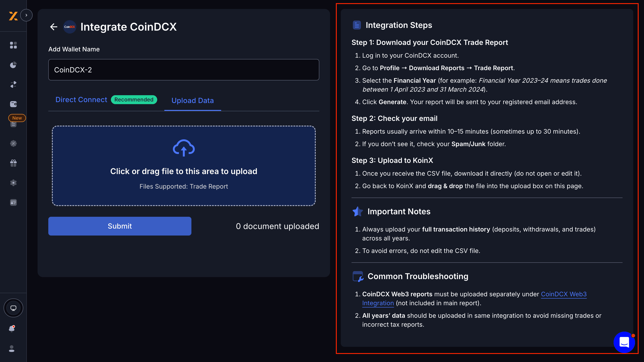The width and height of the screenshot is (644, 362).
Task: Click the back arrow beside Integrate CoinDCX
Action: pos(53,27)
